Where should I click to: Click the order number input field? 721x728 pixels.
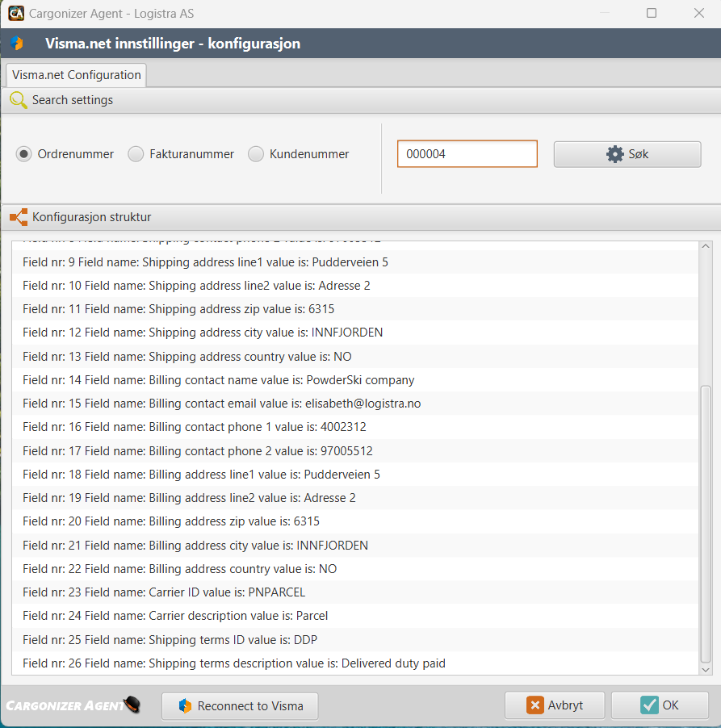467,154
